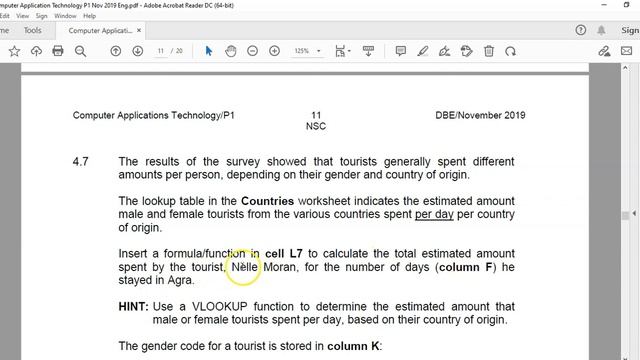Click the upload to cloud icon
This screenshot has height=360, width=640.
coord(36,51)
